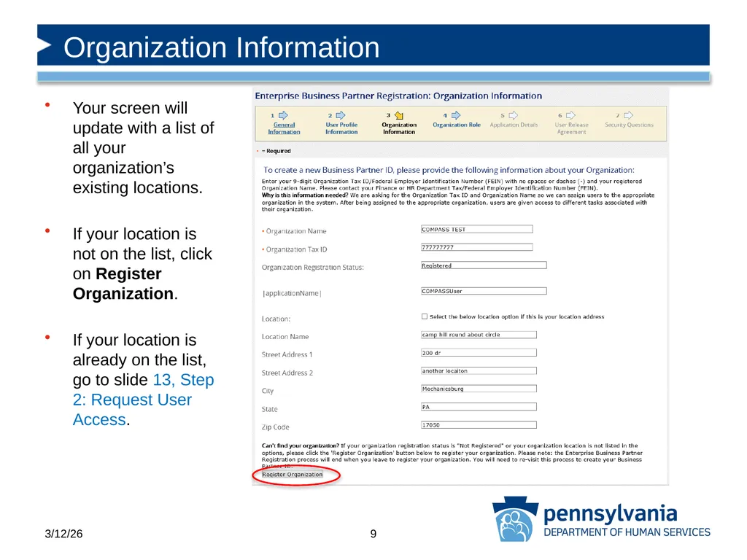Open the Security Questions step
Screen dimensions: 747x560
630,125
